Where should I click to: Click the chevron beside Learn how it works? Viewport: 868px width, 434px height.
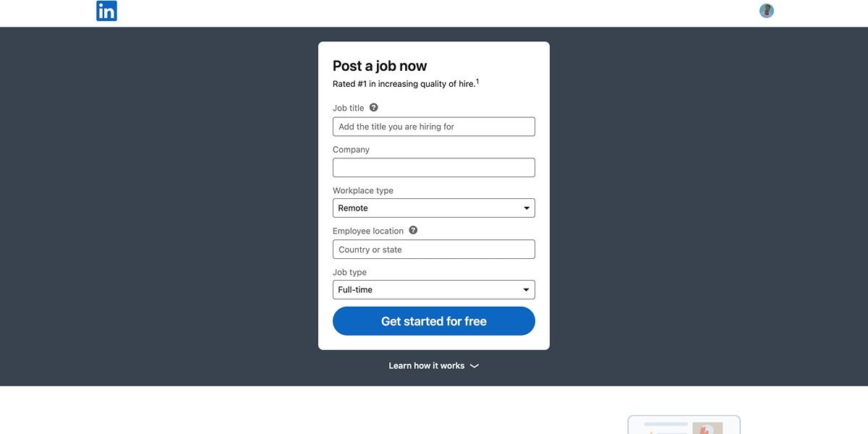(475, 366)
